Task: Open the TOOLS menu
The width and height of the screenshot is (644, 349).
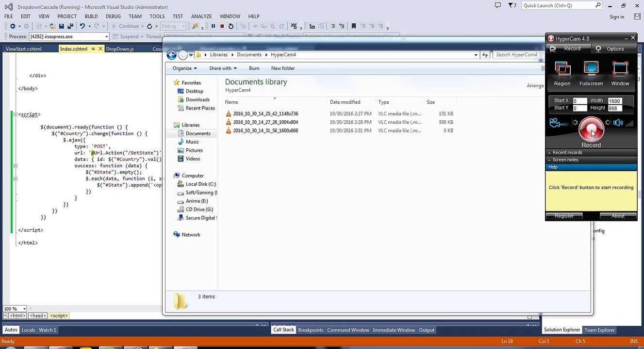Action: tap(157, 16)
